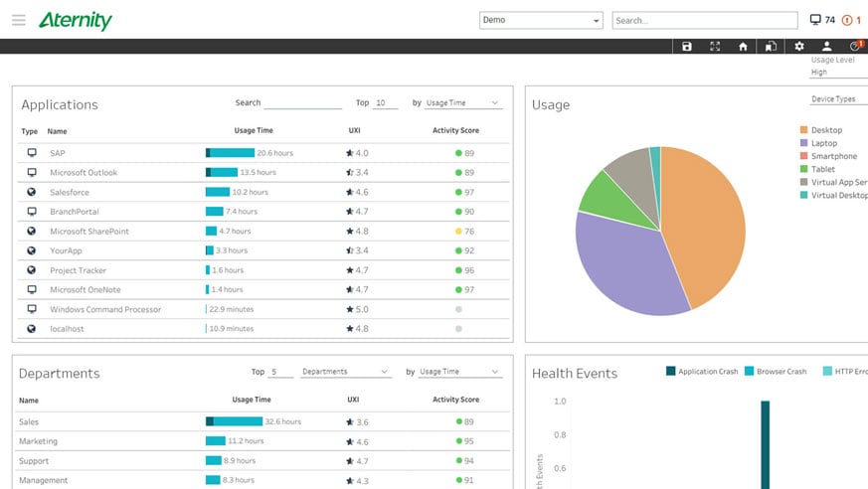Click the top Search field
This screenshot has height=489, width=868.
coord(705,21)
